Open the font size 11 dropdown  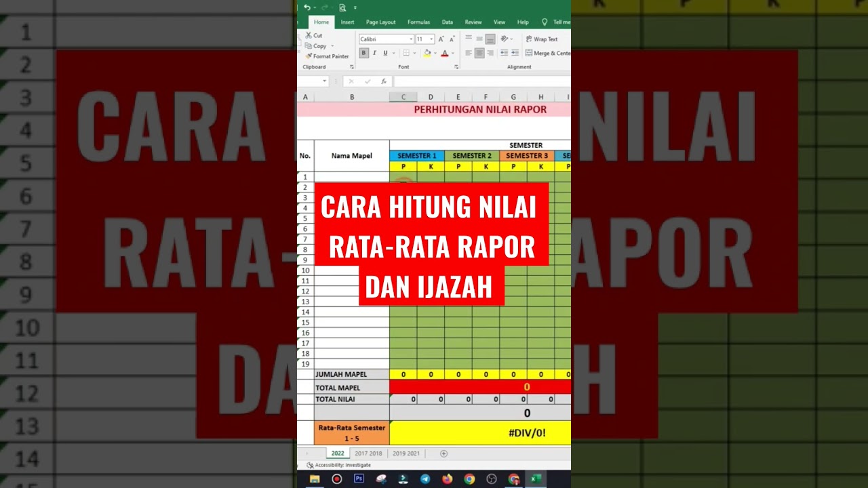tap(431, 39)
